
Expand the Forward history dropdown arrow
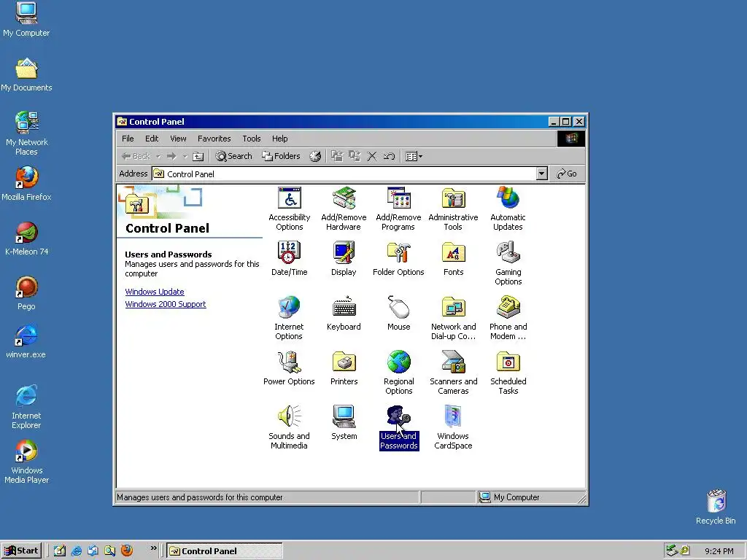[x=185, y=156]
